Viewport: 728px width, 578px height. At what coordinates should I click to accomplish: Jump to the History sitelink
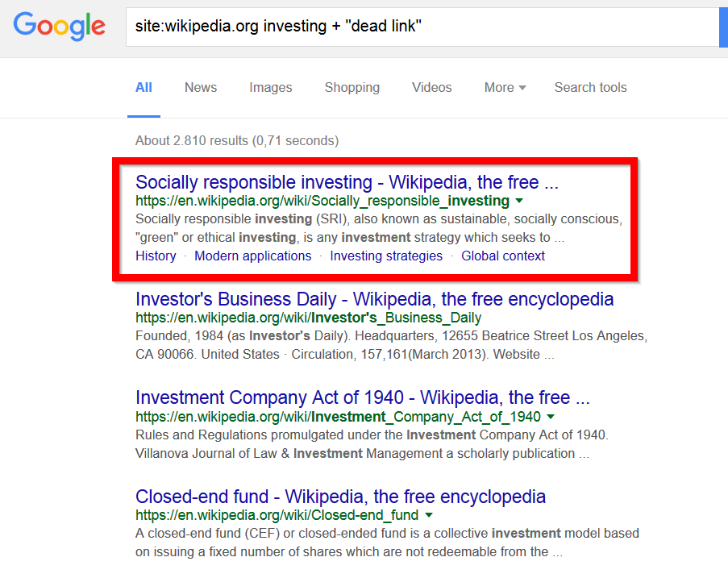coord(156,256)
